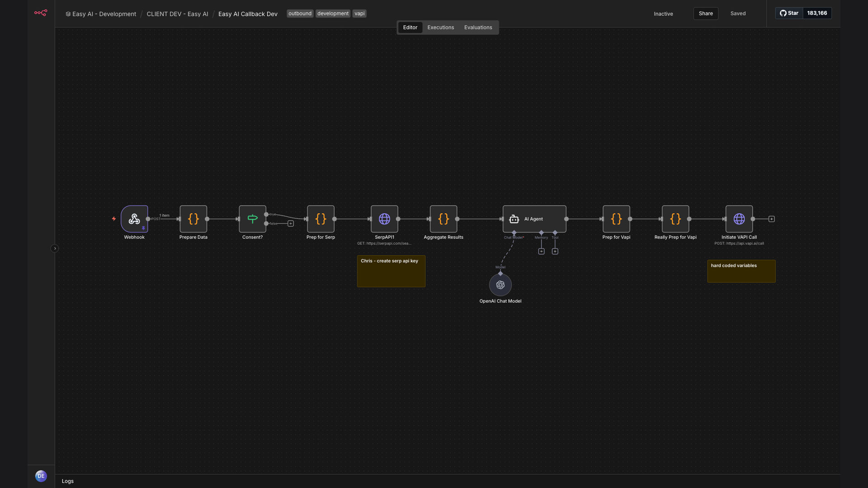
Task: Select the hard coded variables sticky note
Action: [741, 271]
